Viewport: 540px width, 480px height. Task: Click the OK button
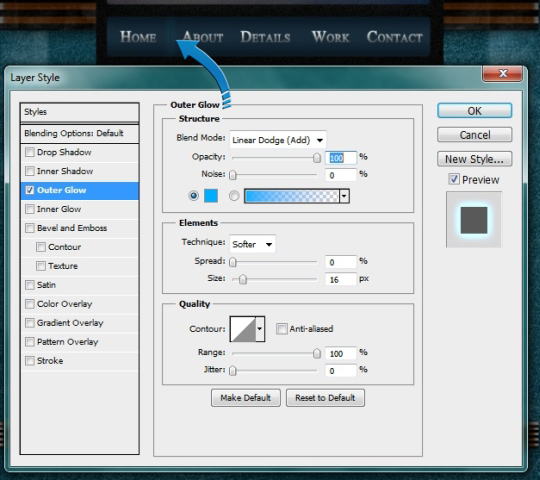tap(475, 111)
